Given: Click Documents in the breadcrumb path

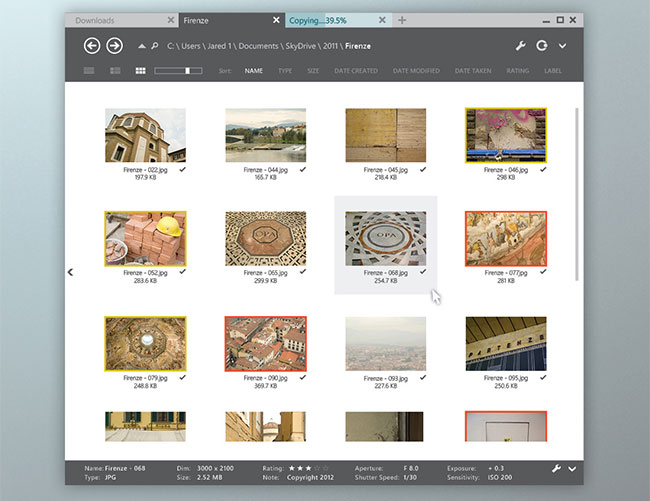Looking at the screenshot, I should (258, 46).
